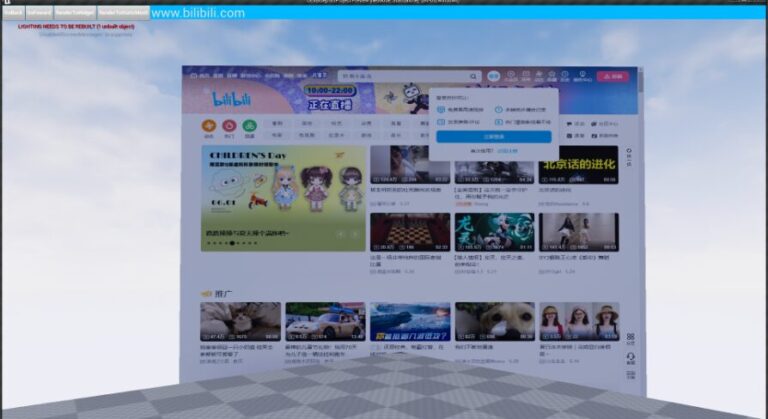Select the www.bilibili.com address text
The image size is (768, 419).
pyautogui.click(x=198, y=13)
